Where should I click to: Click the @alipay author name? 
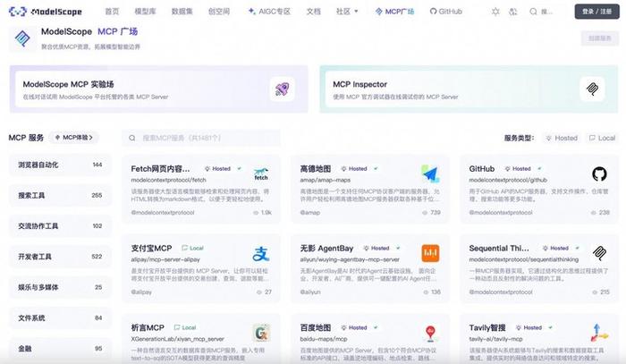coord(141,292)
